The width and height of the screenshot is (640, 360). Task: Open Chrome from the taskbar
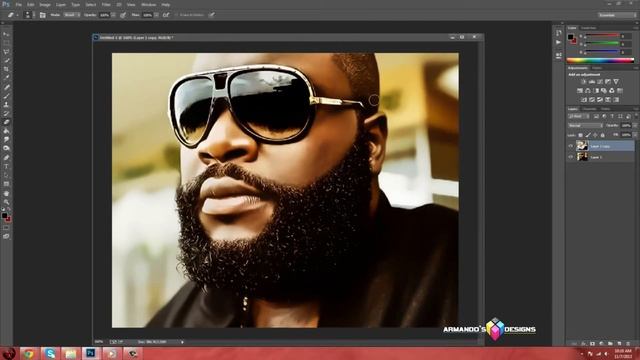[x=29, y=353]
